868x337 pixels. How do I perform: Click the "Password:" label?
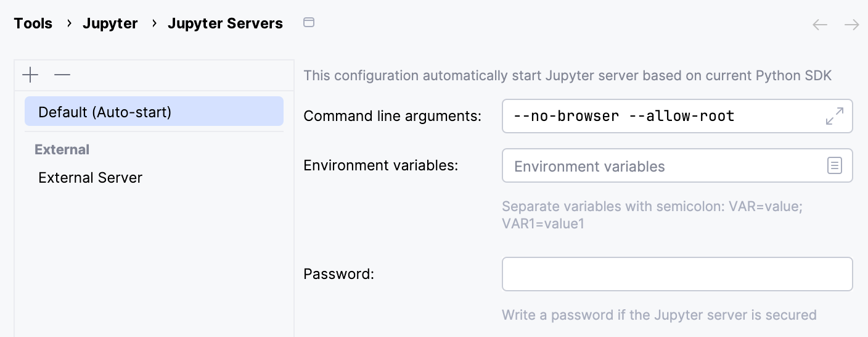[x=339, y=273]
